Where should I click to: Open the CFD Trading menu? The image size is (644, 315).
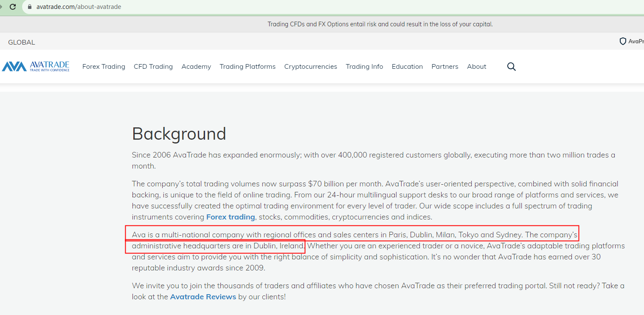pos(153,67)
